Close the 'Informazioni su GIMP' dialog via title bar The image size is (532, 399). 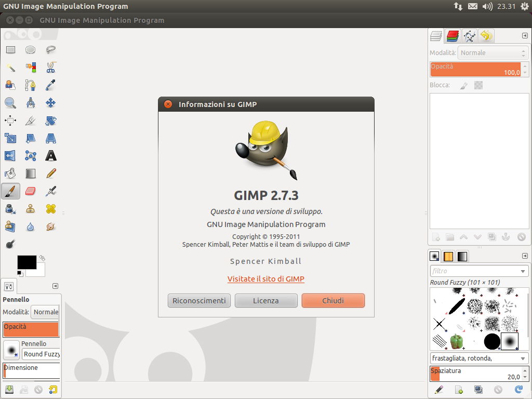coord(168,104)
